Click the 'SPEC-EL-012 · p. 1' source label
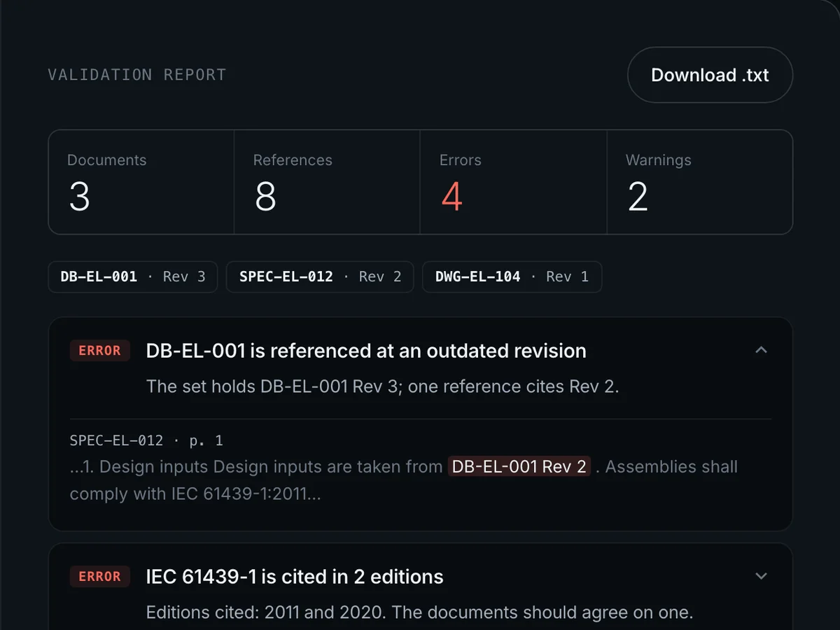Viewport: 840px width, 630px height. pos(146,440)
